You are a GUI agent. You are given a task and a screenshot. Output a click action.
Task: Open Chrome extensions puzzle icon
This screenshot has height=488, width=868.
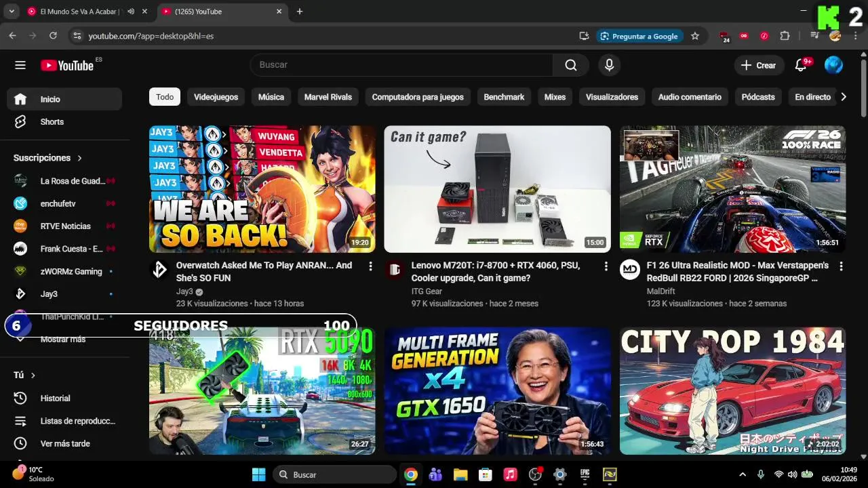pyautogui.click(x=785, y=36)
